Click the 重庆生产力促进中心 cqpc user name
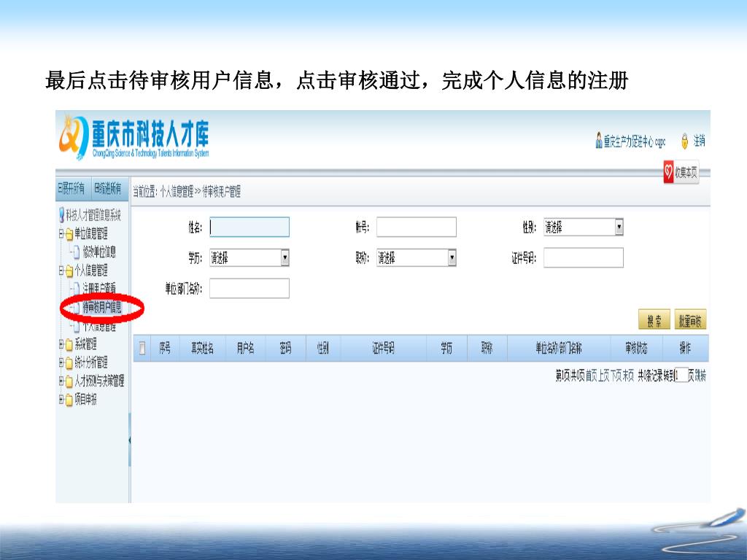747x560 pixels. pos(635,141)
